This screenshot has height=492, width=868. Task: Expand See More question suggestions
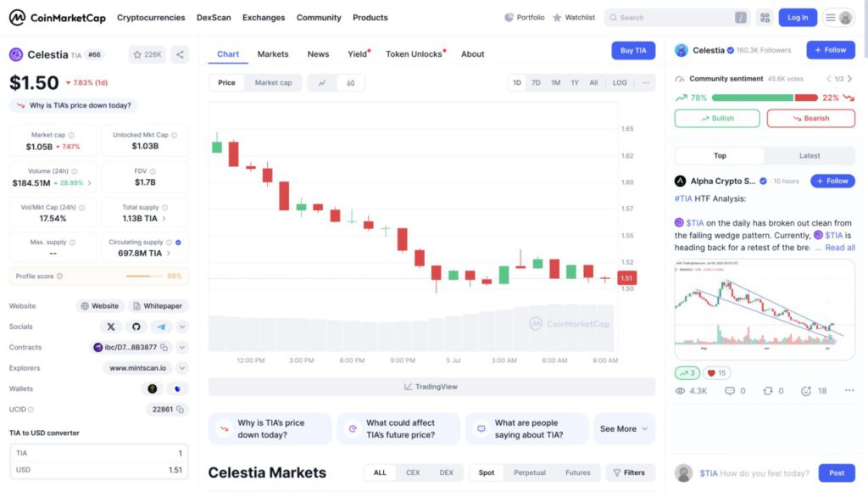point(624,429)
